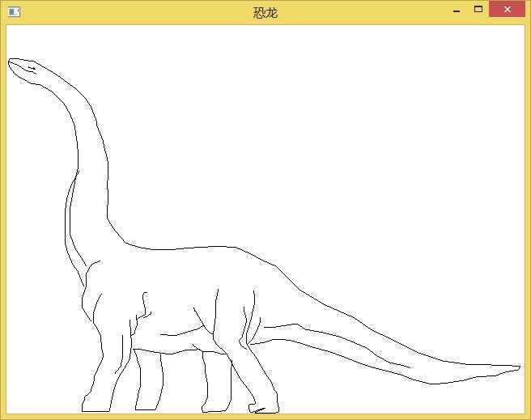Click the application icon in the title bar
Image resolution: width=531 pixels, height=420 pixels.
pos(14,12)
